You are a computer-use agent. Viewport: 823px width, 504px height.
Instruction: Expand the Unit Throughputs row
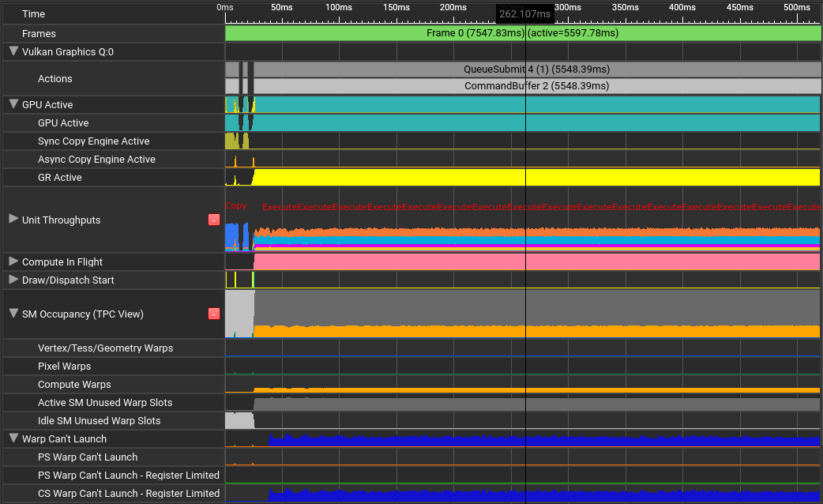[x=13, y=219]
